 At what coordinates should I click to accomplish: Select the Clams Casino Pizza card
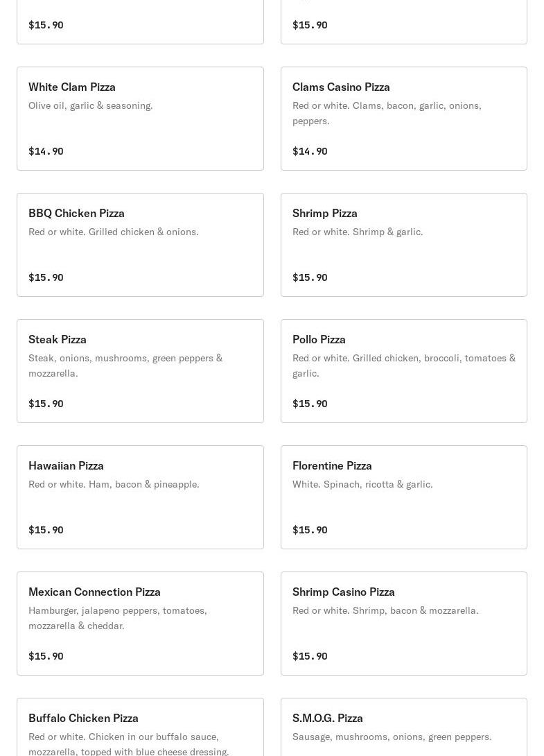pos(341,87)
